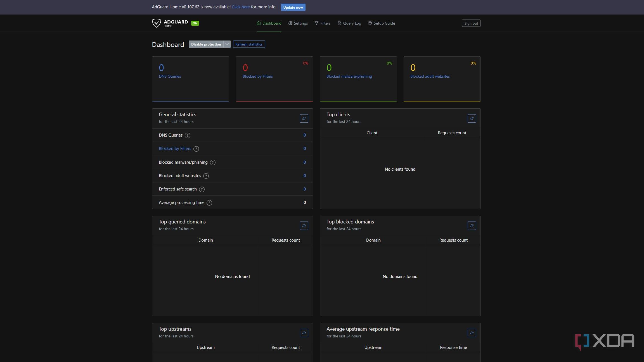
Task: Refresh the Top queried domains panel
Action: tap(304, 226)
